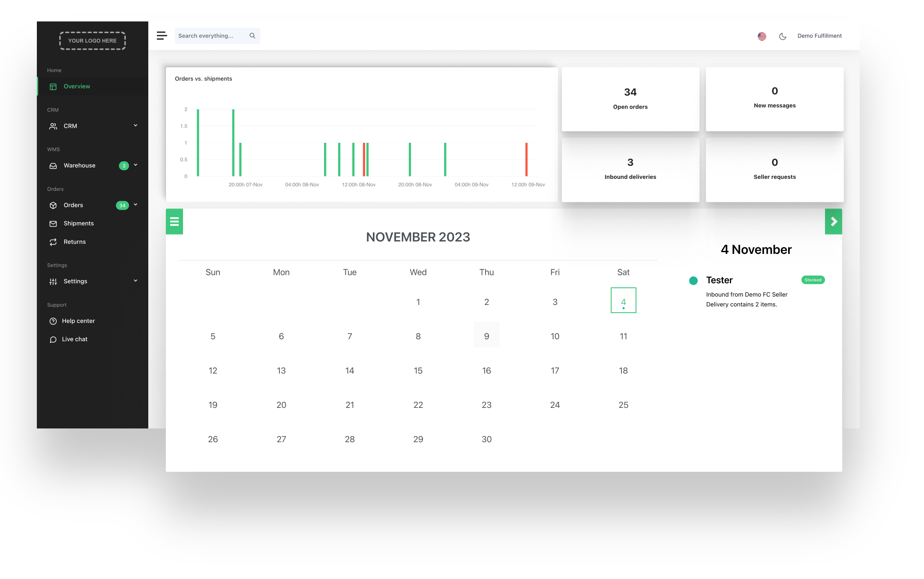Click the hamburger menu icon
The width and height of the screenshot is (924, 579).
pyautogui.click(x=161, y=35)
